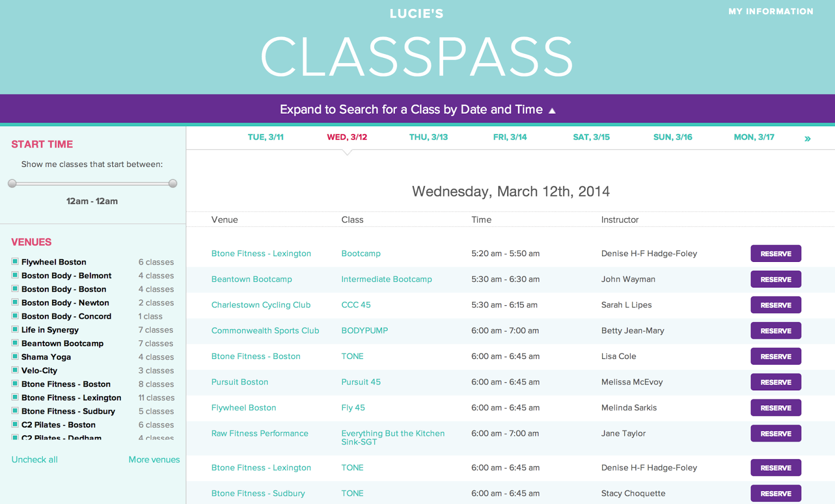The image size is (835, 504).
Task: Click the next week double-arrow icon
Action: (807, 139)
